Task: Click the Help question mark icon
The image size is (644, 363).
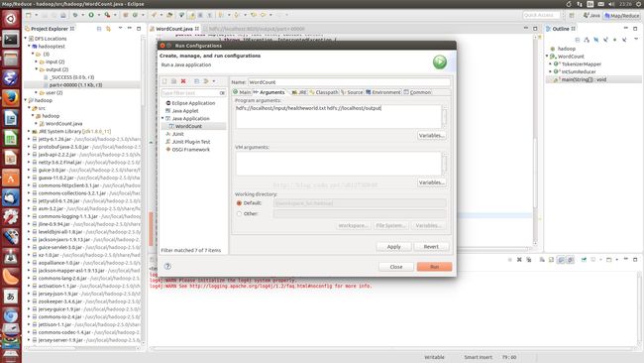Action: [x=167, y=266]
